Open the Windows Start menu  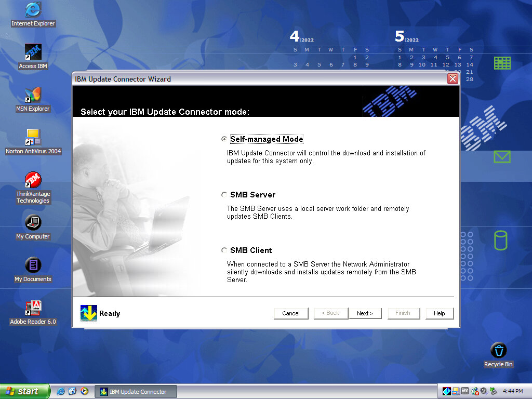[x=24, y=391]
